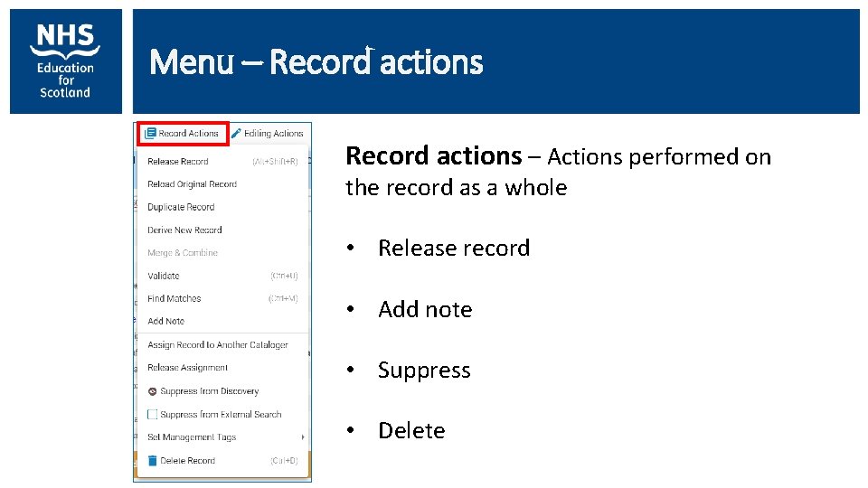
Task: Click the Editing Actions pencil icon
Action: (236, 134)
